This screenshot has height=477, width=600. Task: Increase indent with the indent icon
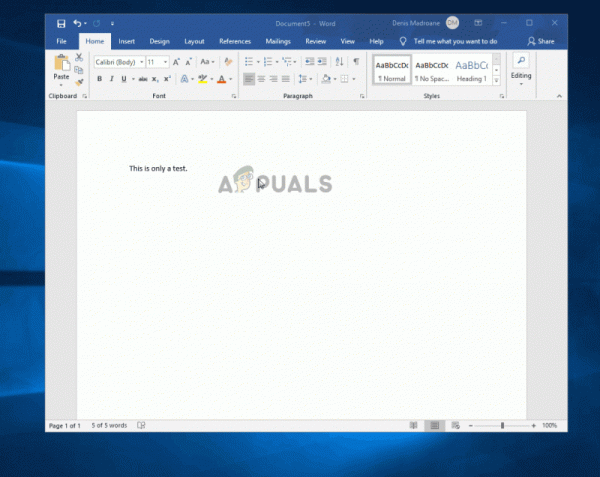click(x=322, y=62)
